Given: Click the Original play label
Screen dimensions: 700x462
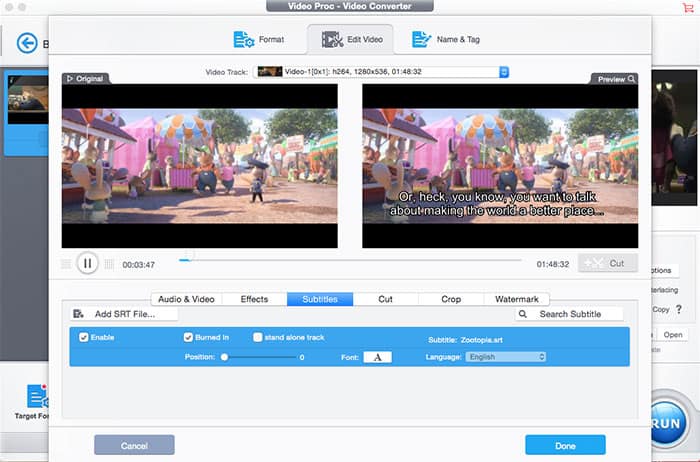Looking at the screenshot, I should [85, 79].
